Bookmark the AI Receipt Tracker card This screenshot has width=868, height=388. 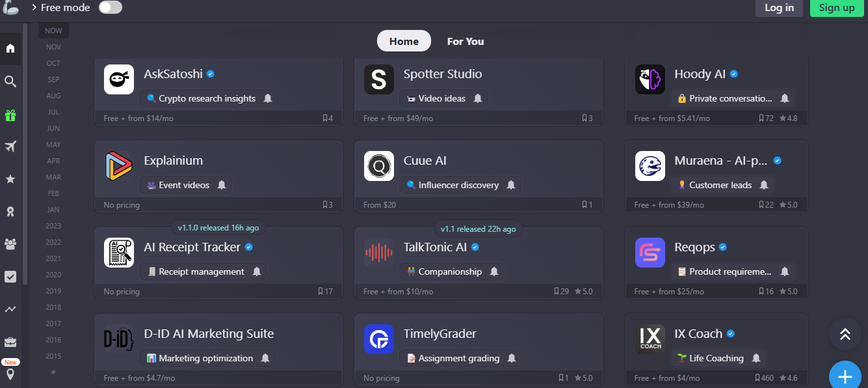325,292
